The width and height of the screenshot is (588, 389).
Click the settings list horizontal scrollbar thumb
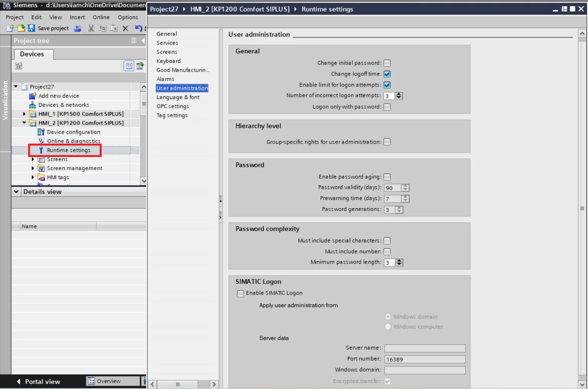[177, 384]
